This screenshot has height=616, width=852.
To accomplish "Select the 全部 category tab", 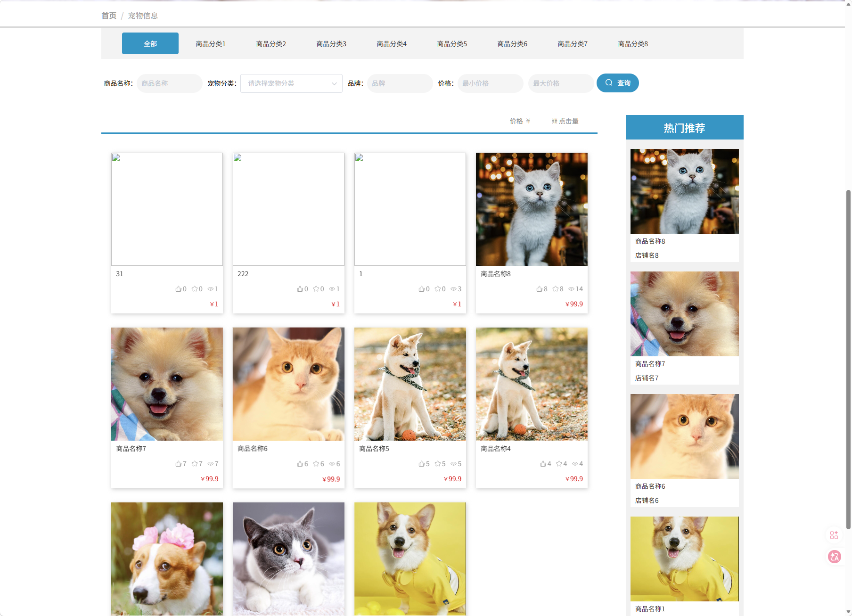I will [150, 43].
